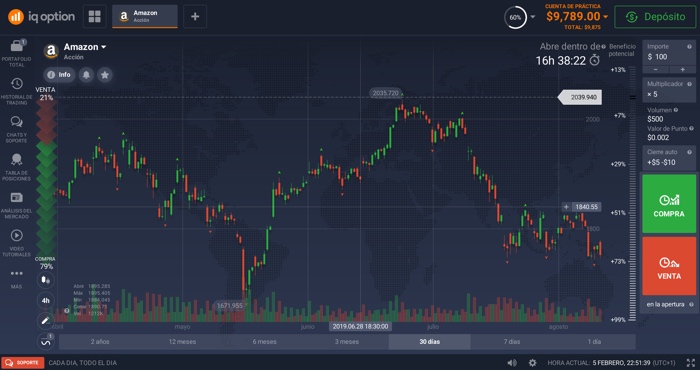Select the 3 meses time range

point(347,342)
